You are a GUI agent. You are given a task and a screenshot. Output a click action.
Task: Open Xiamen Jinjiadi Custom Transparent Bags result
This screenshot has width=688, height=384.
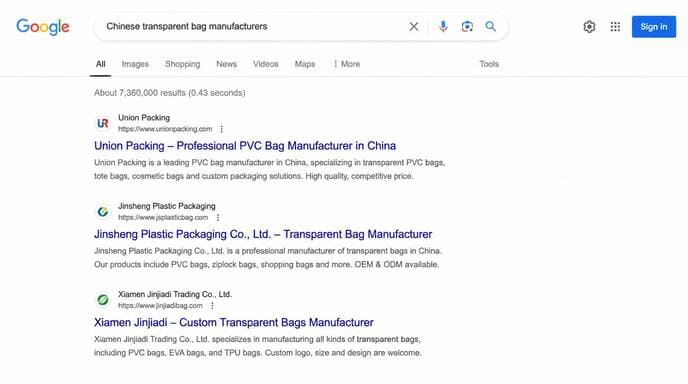tap(234, 323)
